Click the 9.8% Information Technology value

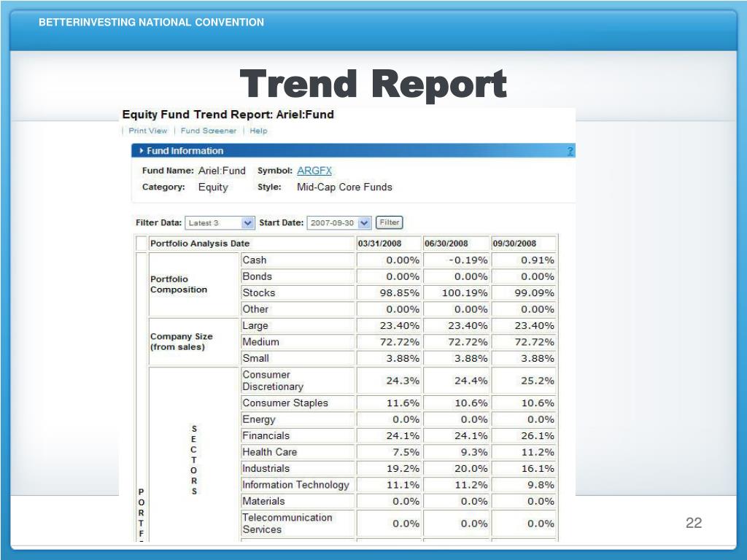pyautogui.click(x=541, y=485)
